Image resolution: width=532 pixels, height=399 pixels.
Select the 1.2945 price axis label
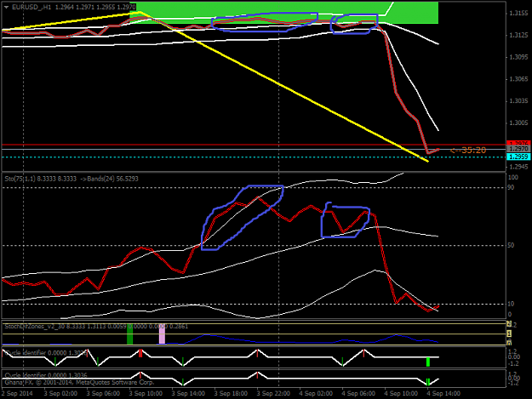click(x=518, y=167)
